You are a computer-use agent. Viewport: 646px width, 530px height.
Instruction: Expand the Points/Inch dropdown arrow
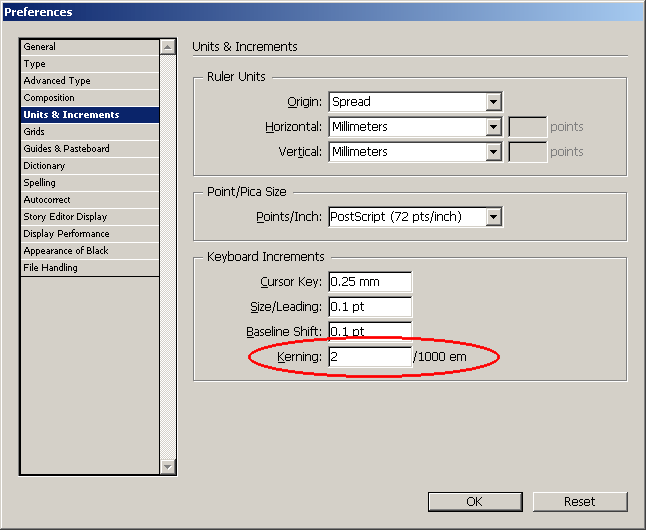click(x=493, y=217)
